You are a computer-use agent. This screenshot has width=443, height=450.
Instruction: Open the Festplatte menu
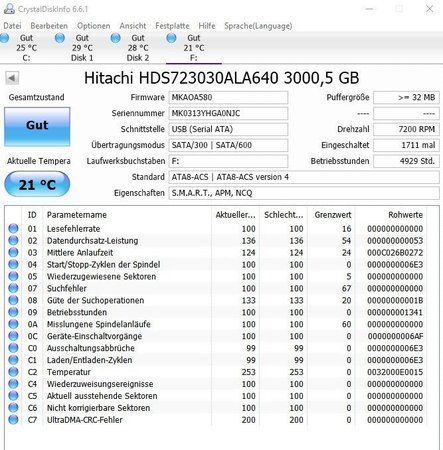pos(172,26)
